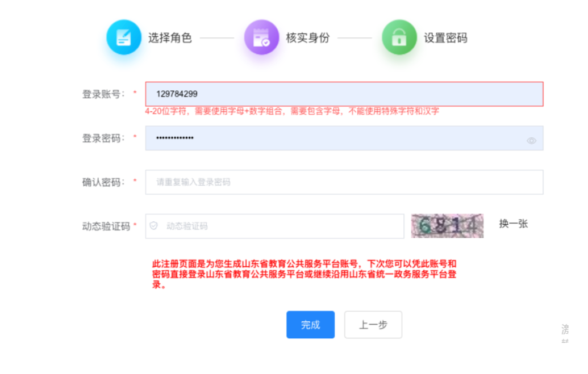Go back with the 上一步 button

(x=373, y=325)
